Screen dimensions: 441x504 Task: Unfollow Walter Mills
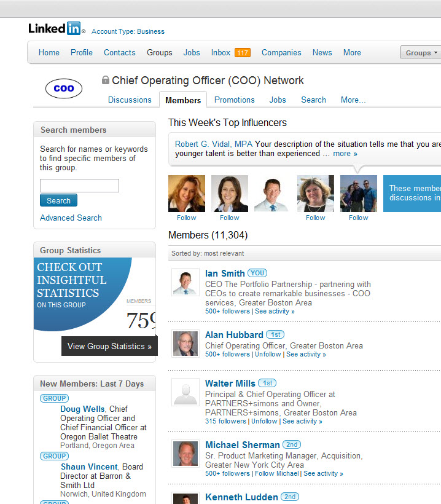click(x=264, y=421)
